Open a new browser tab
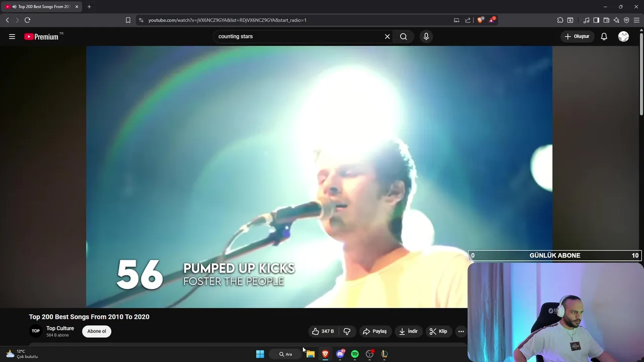This screenshot has height=362, width=644. [x=89, y=7]
